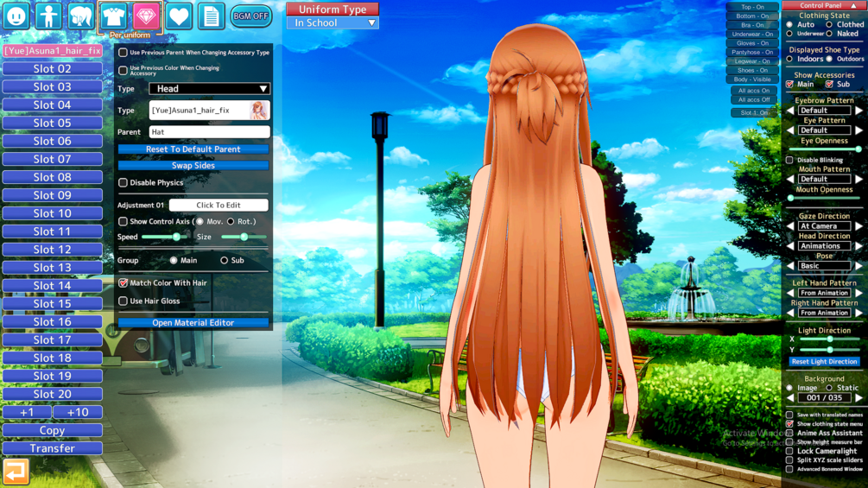The height and width of the screenshot is (488, 868).
Task: Select Slot 13 accessory tab
Action: click(52, 268)
